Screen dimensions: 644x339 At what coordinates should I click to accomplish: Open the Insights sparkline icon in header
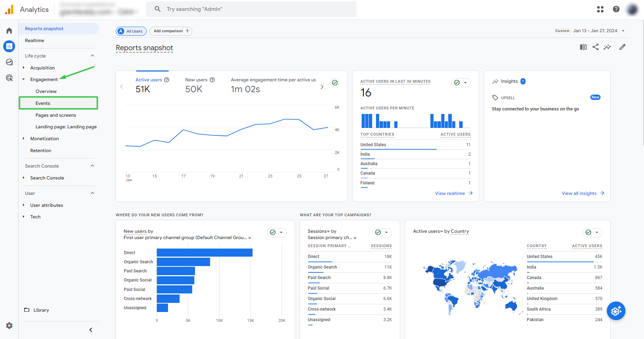click(607, 47)
